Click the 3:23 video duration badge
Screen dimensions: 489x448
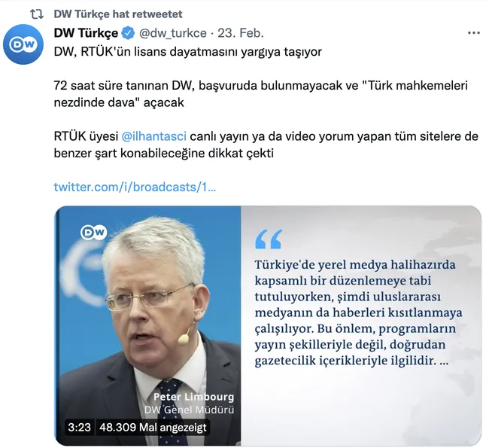click(79, 427)
